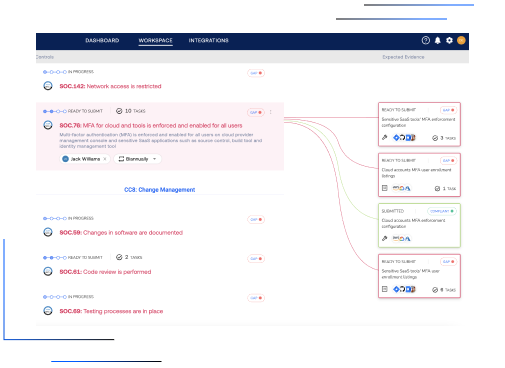505x368 pixels.
Task: Switch to the Dashboard tab
Action: (102, 40)
